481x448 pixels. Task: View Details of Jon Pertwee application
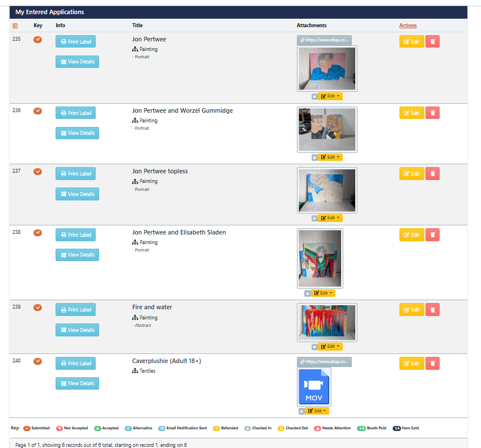pyautogui.click(x=77, y=62)
